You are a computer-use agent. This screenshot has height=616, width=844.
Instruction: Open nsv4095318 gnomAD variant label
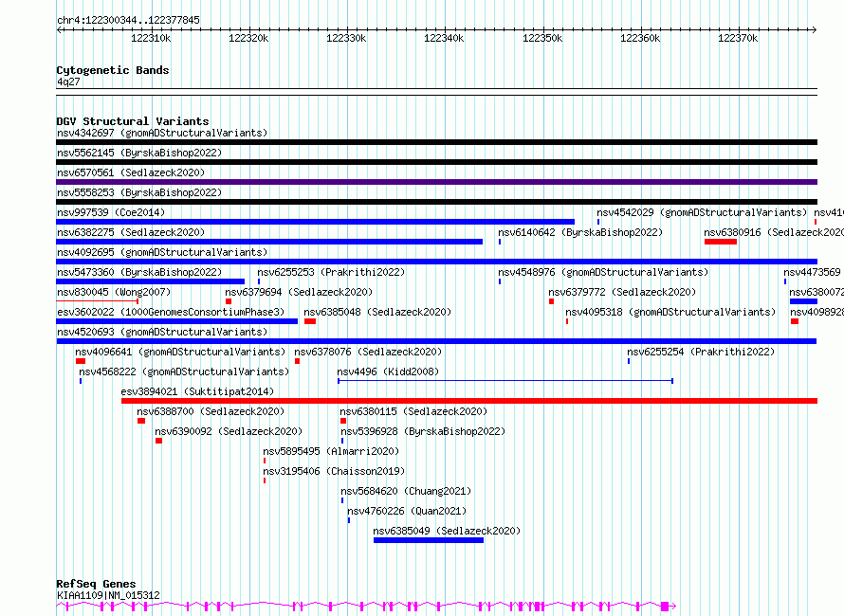coord(670,312)
